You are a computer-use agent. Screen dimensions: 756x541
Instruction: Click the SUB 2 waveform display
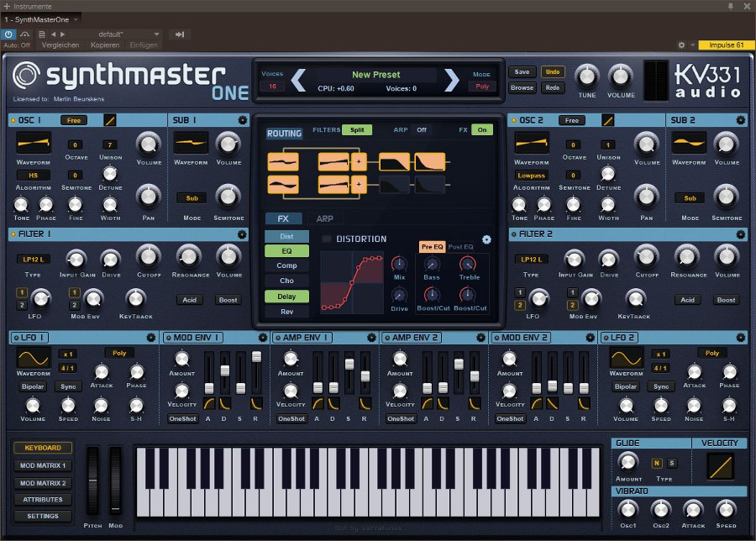[689, 143]
